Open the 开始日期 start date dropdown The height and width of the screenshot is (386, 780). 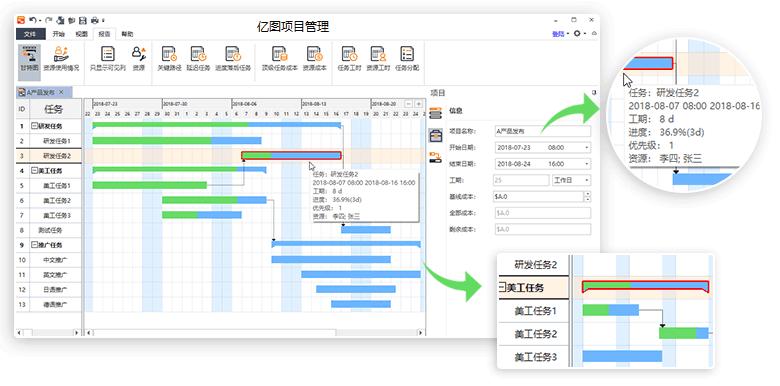pos(587,148)
